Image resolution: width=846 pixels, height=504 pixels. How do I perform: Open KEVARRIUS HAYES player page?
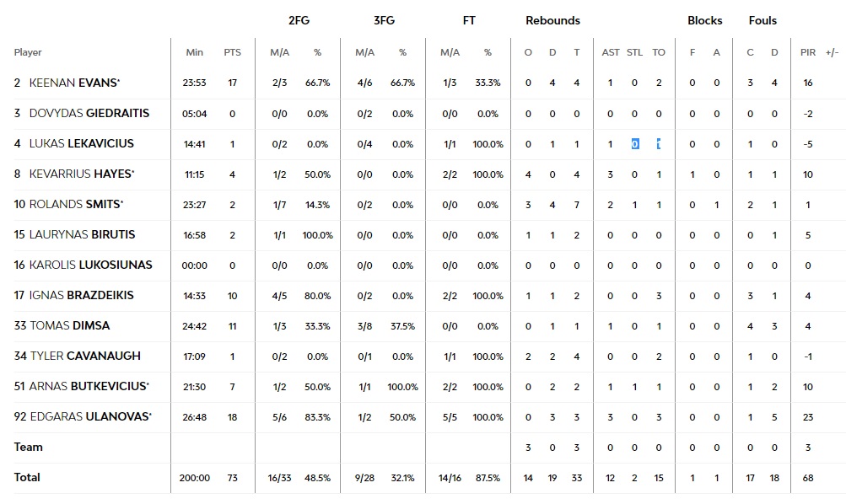[80, 174]
